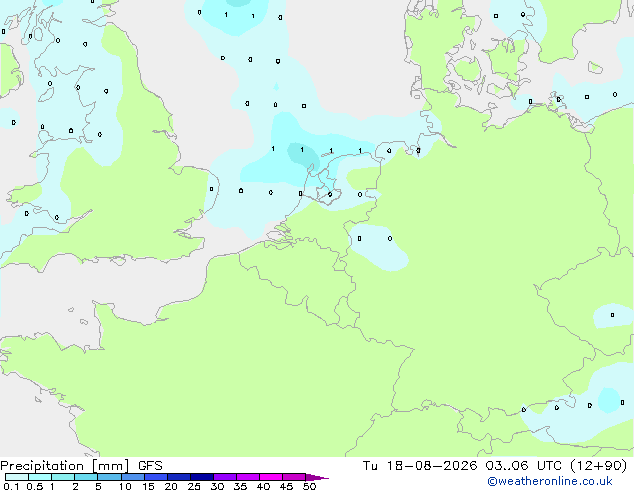Click the 15–20 mm legend color swatch
634x490 pixels.
156,477
